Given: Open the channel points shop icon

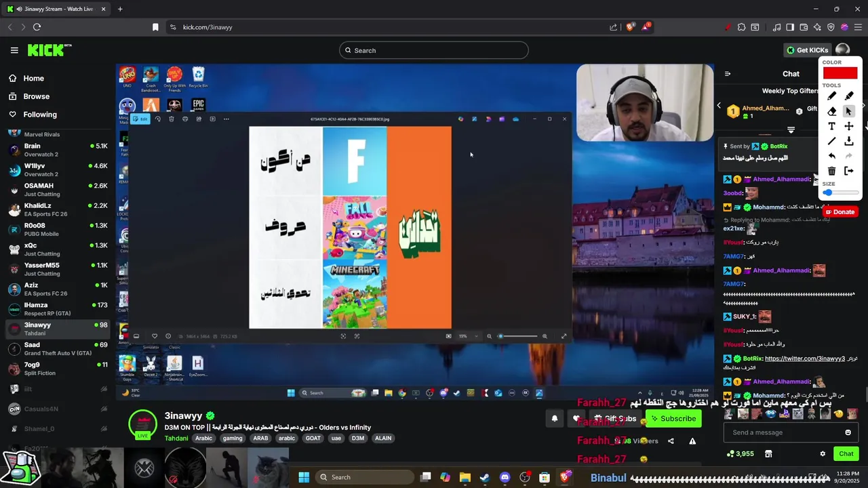Looking at the screenshot, I should point(768,454).
